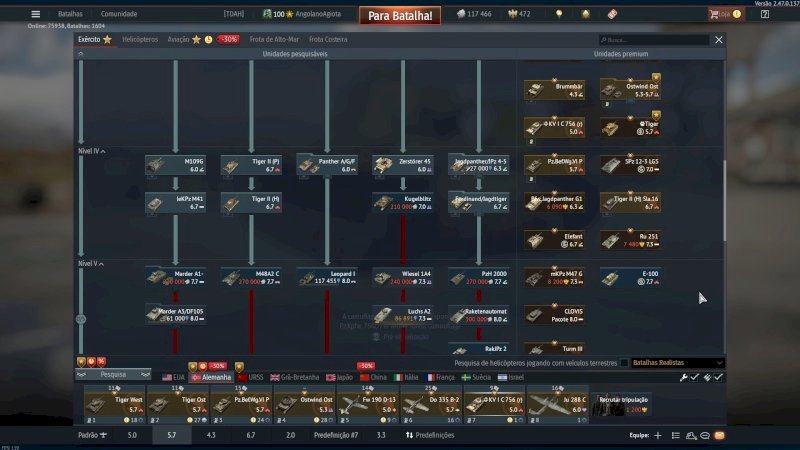The width and height of the screenshot is (800, 450).
Task: Select the M109G vehicle
Action: pyautogui.click(x=176, y=165)
